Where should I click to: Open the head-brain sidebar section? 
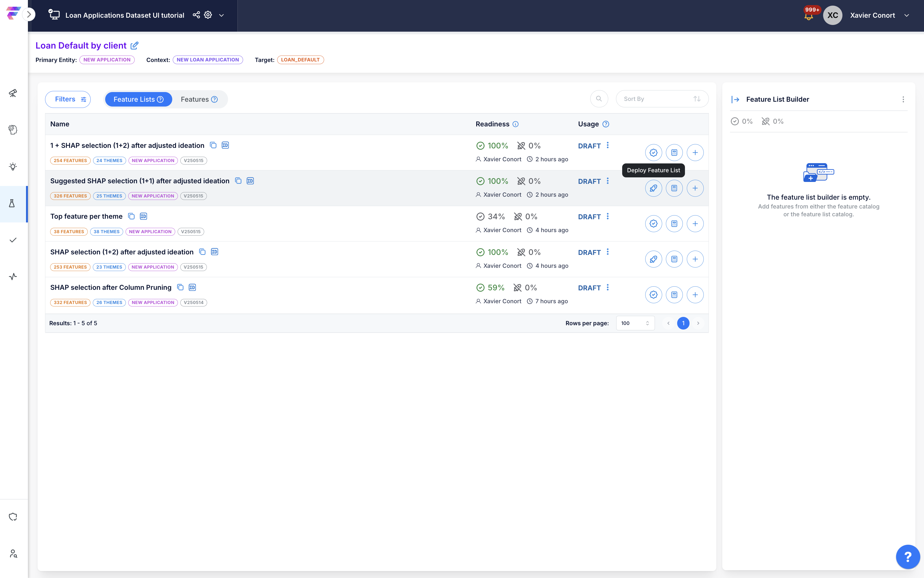pos(13,130)
